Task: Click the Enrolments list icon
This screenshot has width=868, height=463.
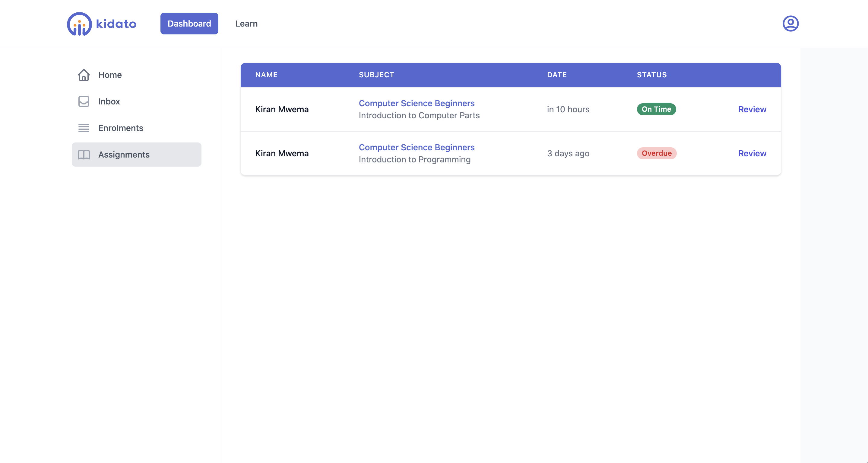Action: (x=84, y=128)
